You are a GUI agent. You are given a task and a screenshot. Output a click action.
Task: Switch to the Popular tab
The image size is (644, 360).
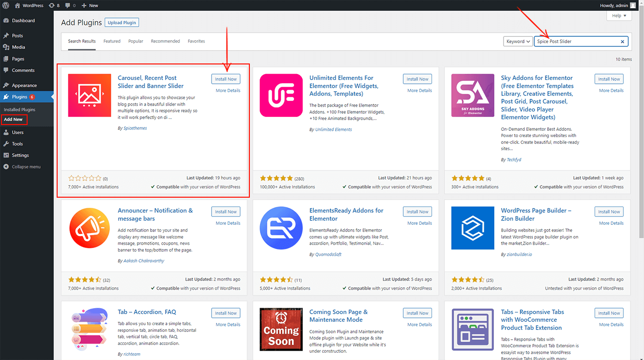(x=136, y=41)
